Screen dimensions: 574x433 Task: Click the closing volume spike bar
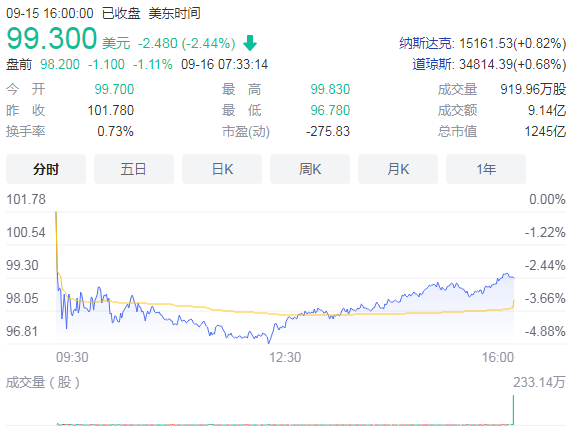click(x=513, y=410)
